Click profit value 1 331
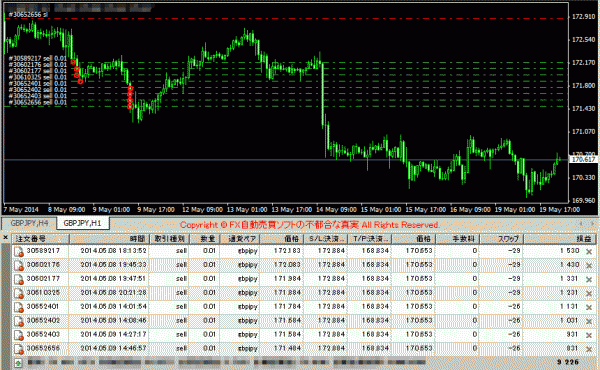This screenshot has height=370, width=600. coord(569,279)
